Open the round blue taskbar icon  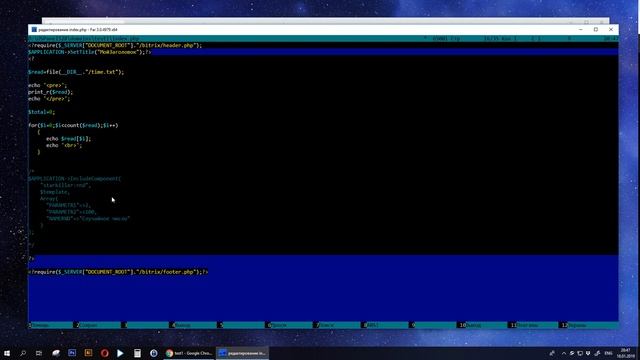[153, 353]
